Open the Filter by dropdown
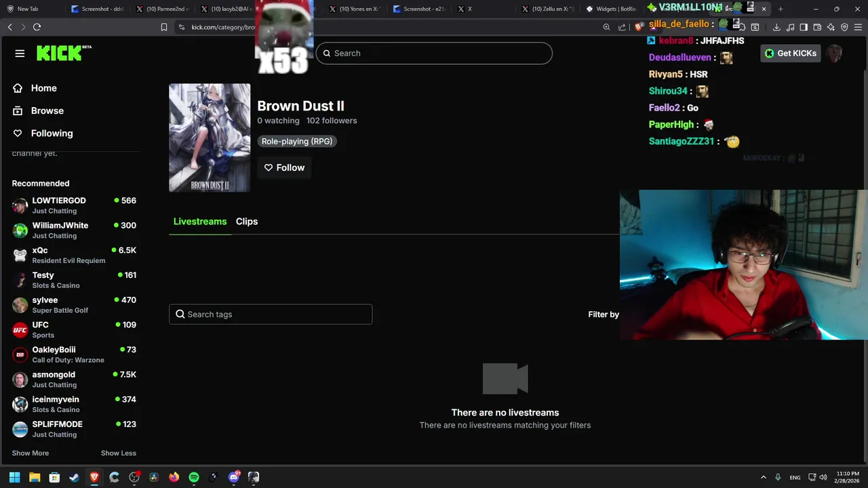This screenshot has width=868, height=488. pyautogui.click(x=604, y=314)
